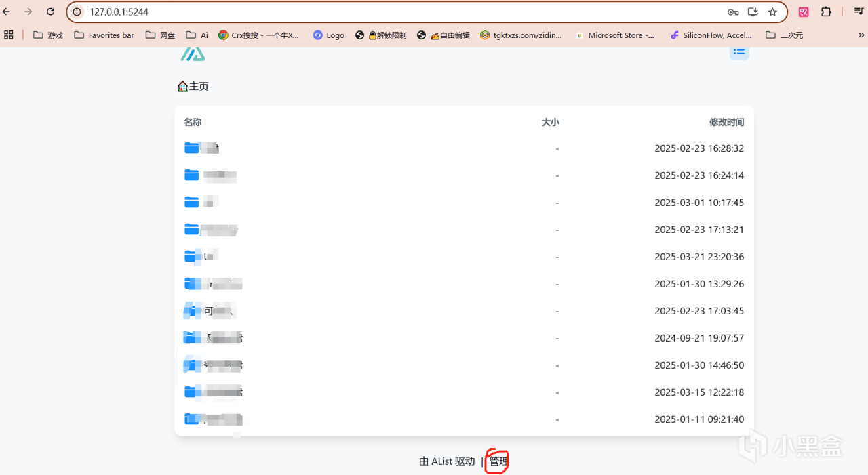Go back with the browser back arrow
The image size is (868, 475).
[x=7, y=12]
